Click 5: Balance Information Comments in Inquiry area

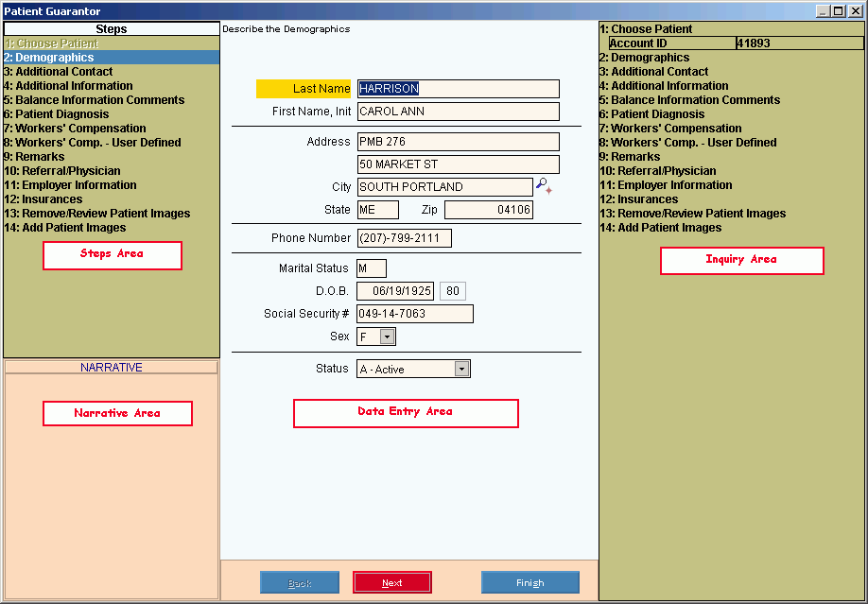[689, 100]
